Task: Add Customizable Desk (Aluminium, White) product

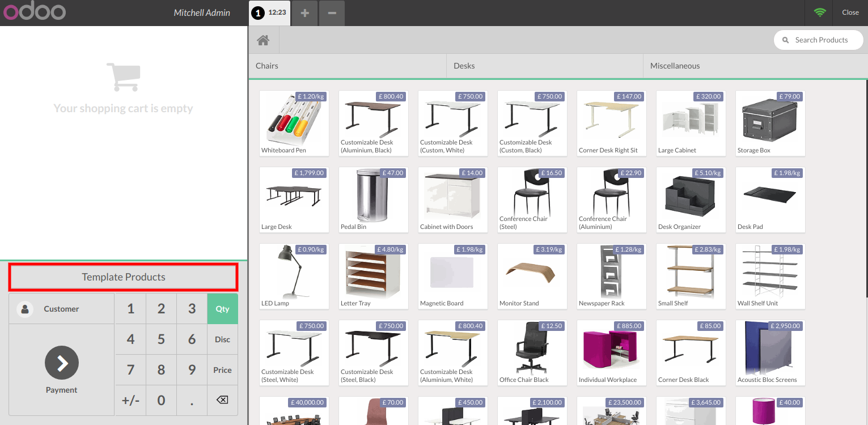Action: pos(453,352)
